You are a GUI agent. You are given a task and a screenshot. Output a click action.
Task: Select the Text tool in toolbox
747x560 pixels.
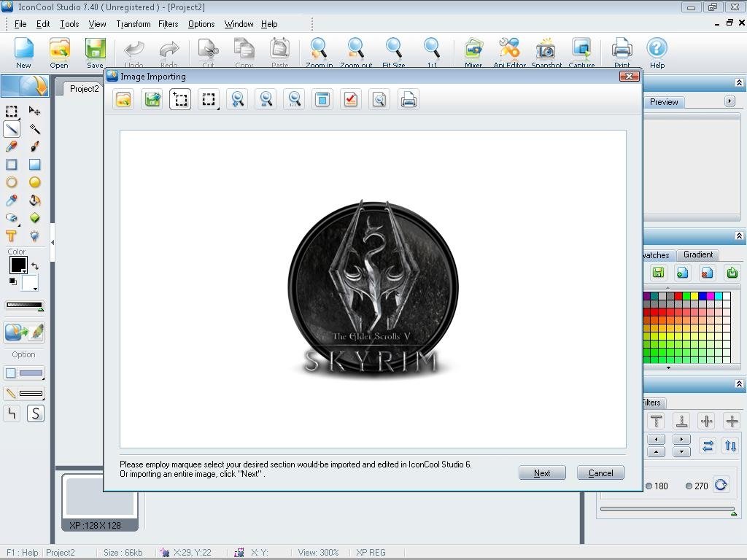tap(12, 236)
